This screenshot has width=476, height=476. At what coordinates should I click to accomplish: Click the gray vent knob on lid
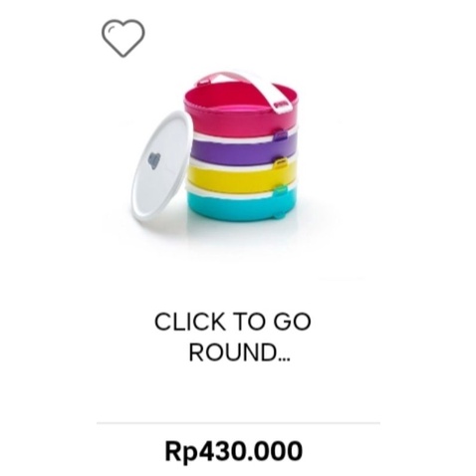click(153, 161)
